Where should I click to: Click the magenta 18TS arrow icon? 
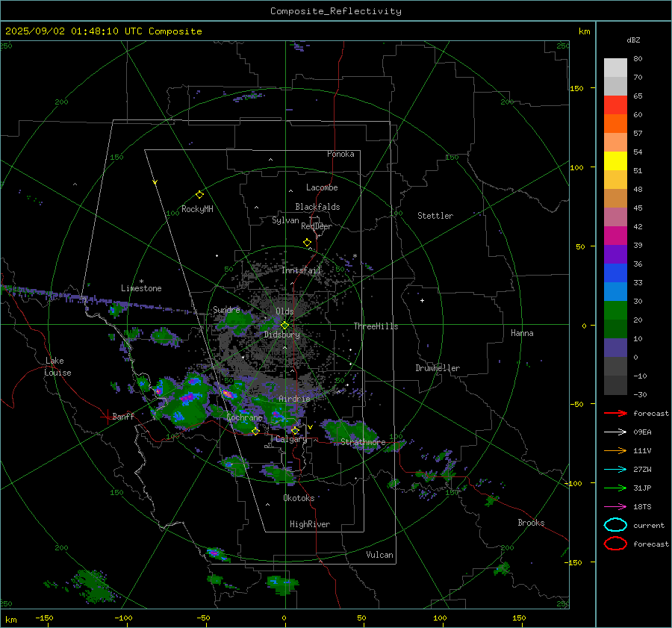[x=615, y=507]
